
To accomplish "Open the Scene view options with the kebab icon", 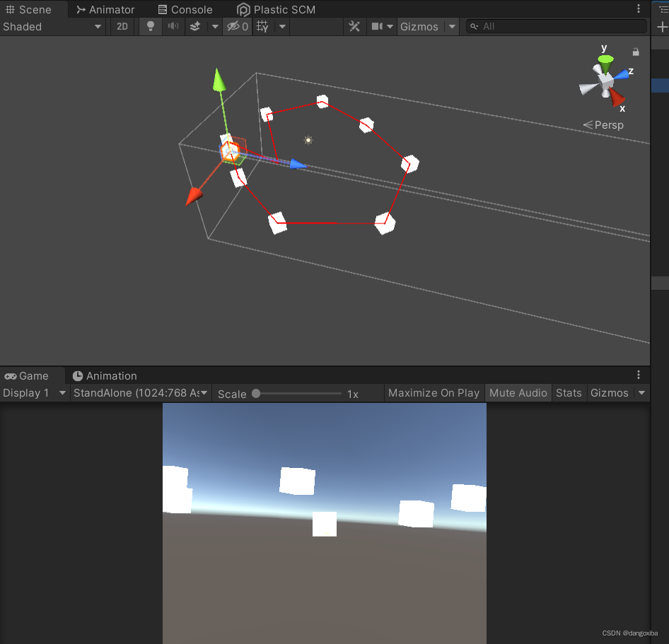I will (639, 9).
